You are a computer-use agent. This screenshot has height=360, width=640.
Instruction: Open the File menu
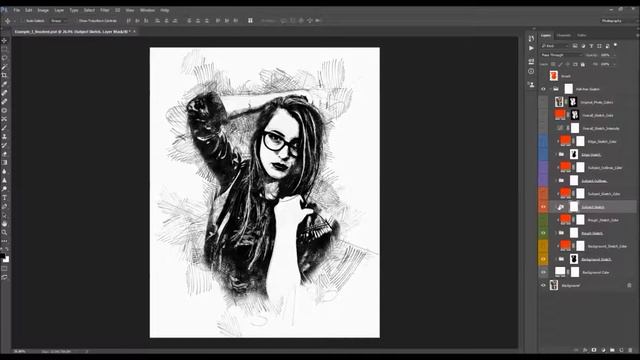17,10
